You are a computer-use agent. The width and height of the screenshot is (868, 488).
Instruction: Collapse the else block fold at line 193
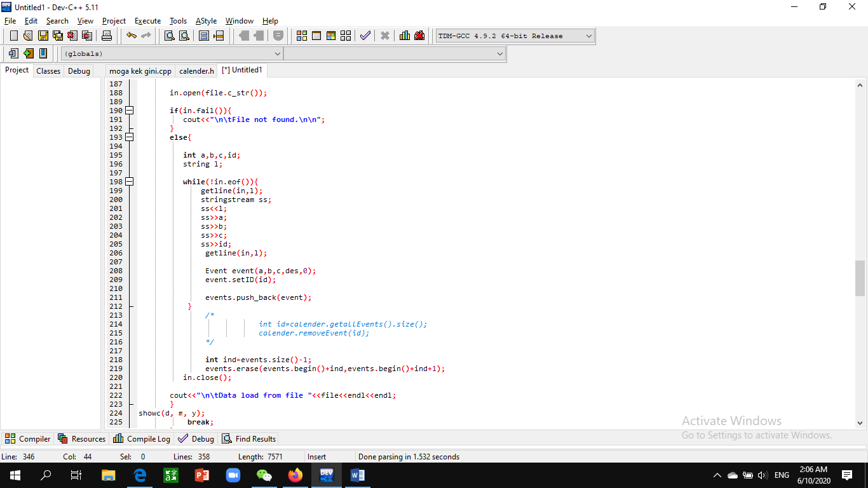click(x=130, y=137)
